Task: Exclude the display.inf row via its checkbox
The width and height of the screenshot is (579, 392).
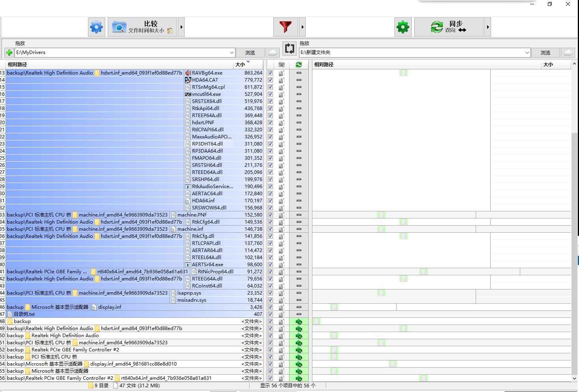Action: (270, 307)
